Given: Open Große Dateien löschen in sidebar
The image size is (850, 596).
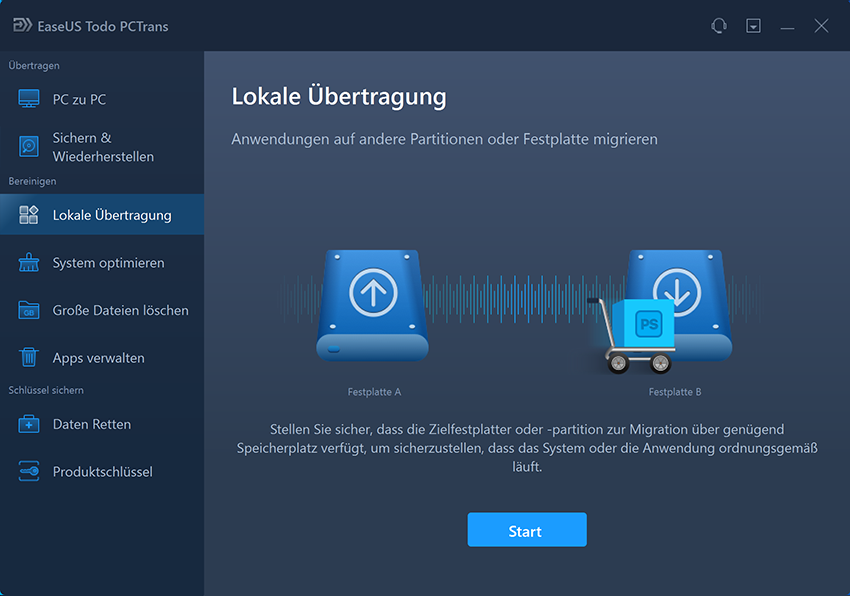Looking at the screenshot, I should 102,310.
